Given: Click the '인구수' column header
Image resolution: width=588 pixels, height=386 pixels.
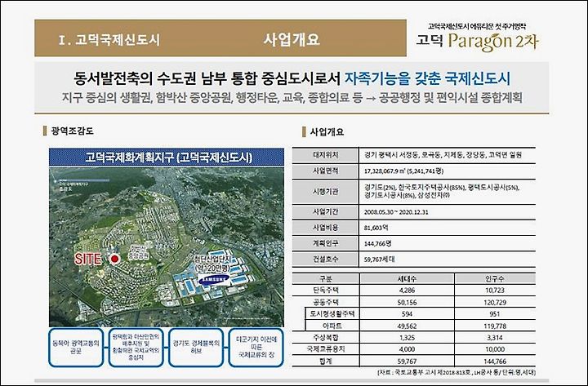Looking at the screenshot, I should 495,279.
